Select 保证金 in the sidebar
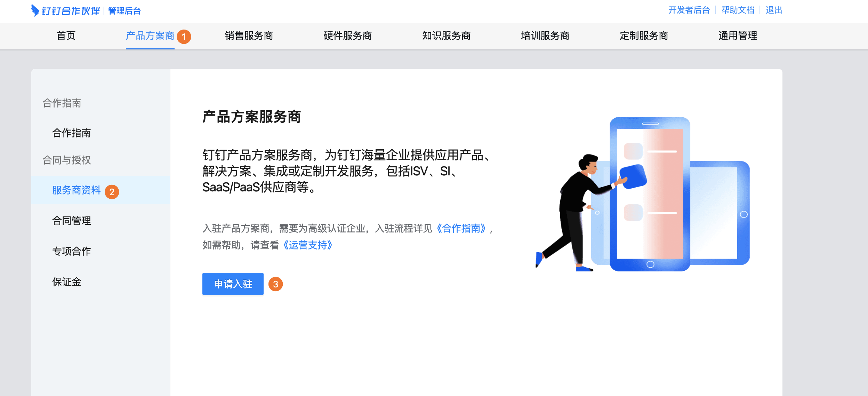Viewport: 868px width, 396px height. tap(67, 282)
